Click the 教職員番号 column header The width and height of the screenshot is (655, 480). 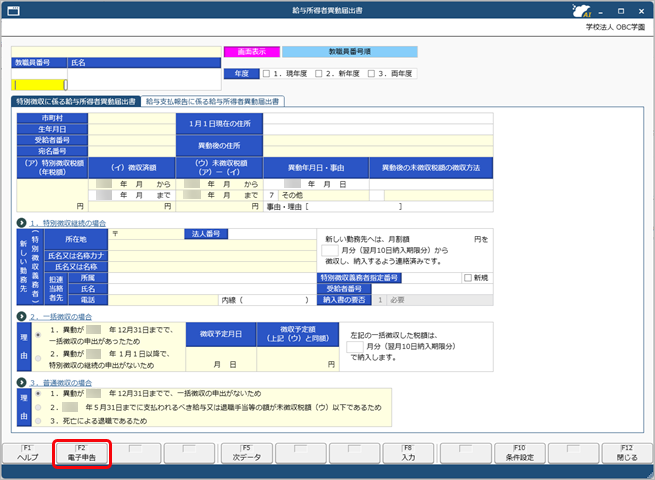pyautogui.click(x=39, y=63)
